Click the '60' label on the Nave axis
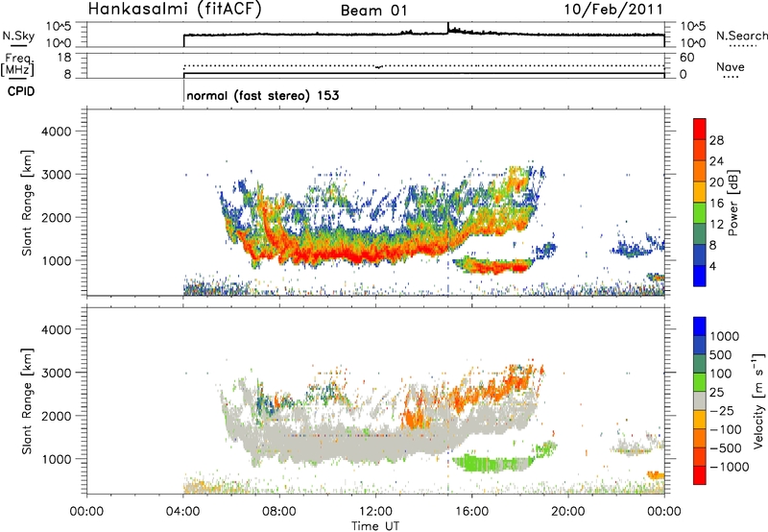The width and height of the screenshot is (768, 532). tap(686, 58)
